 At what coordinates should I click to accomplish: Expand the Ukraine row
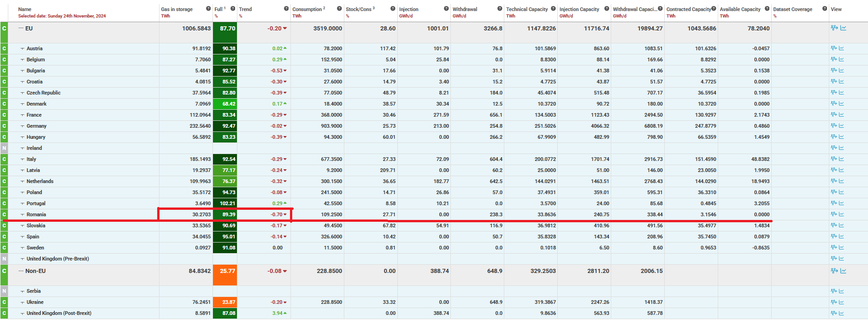(x=22, y=302)
